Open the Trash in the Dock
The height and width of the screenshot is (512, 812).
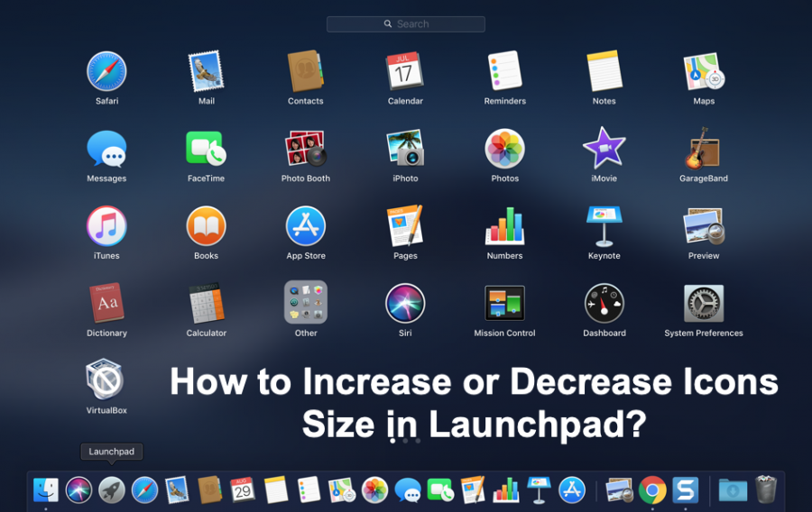[x=766, y=489]
